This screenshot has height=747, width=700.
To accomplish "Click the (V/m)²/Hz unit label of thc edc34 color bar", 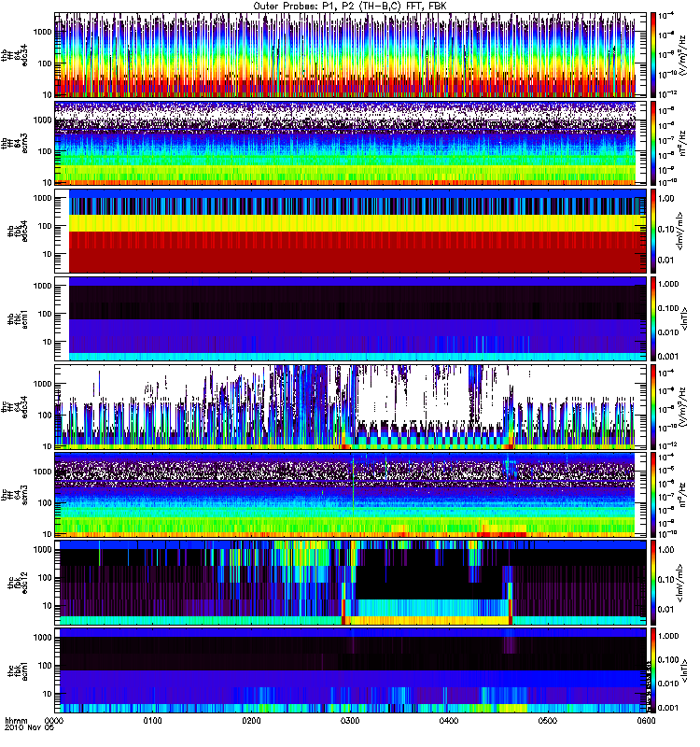I will coord(682,407).
